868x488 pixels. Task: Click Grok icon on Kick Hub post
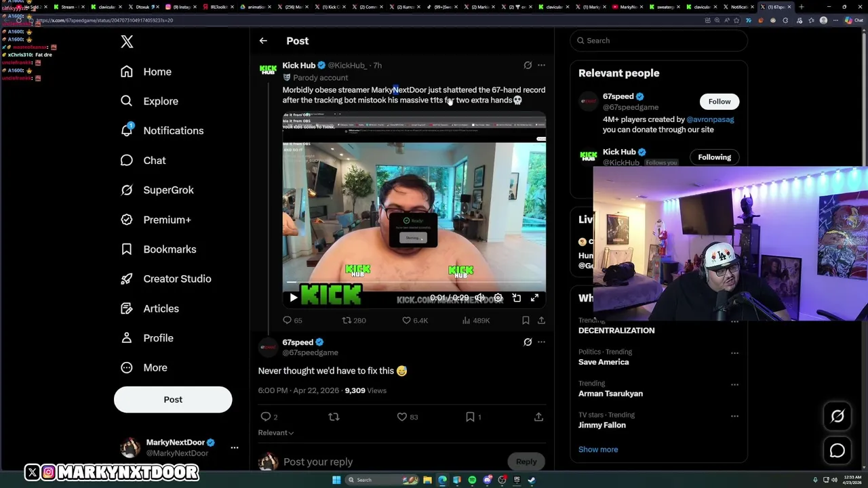pyautogui.click(x=528, y=65)
